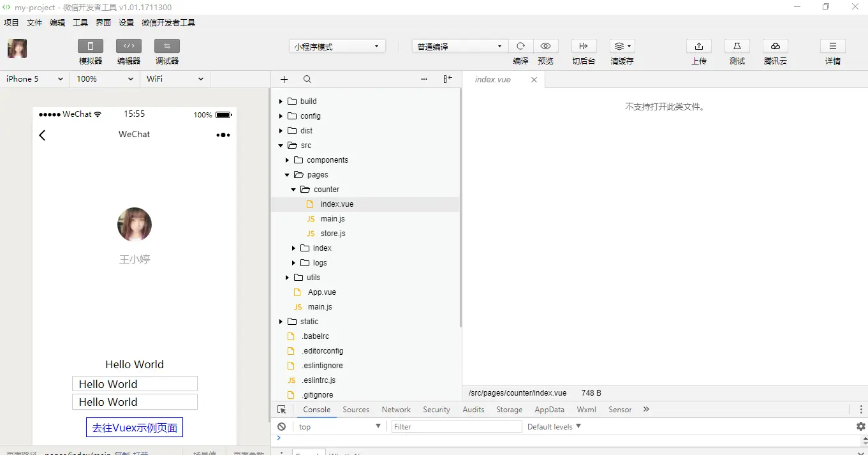Click the 上传 upload icon
This screenshot has height=455, width=868.
[x=699, y=46]
